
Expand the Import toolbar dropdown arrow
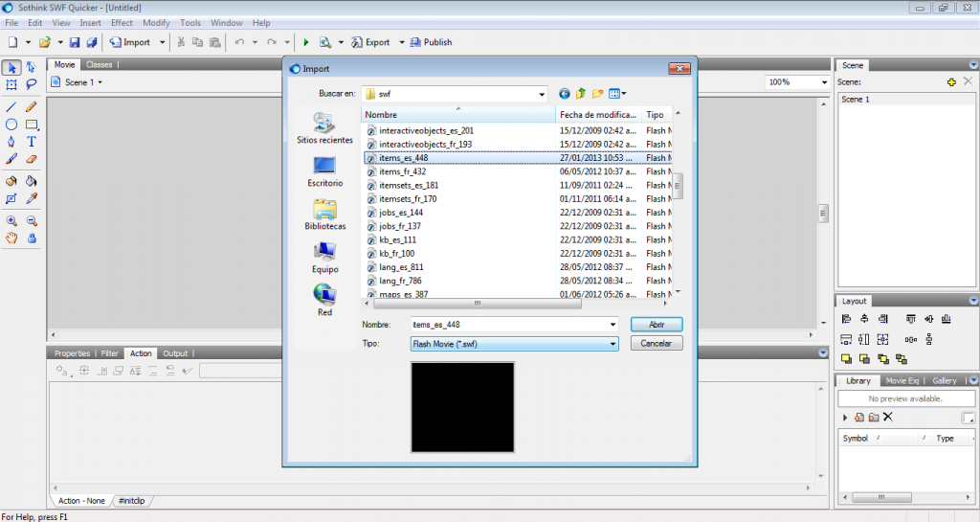[x=162, y=42]
